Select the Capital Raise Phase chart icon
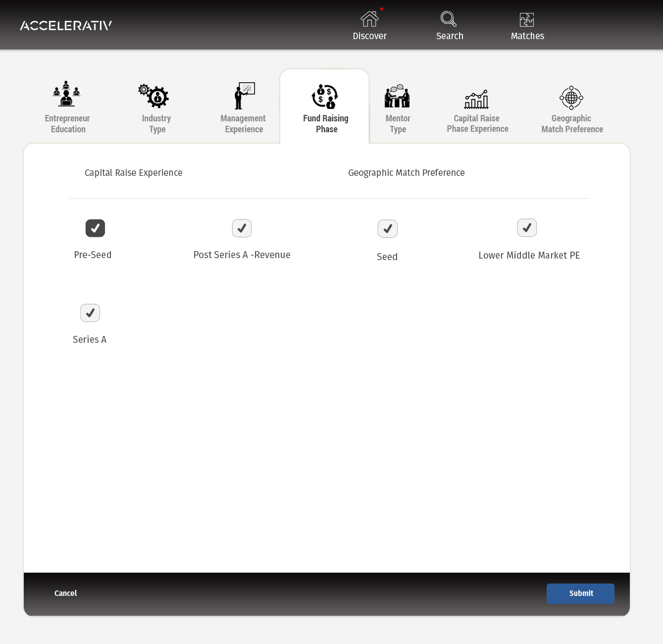 476,99
